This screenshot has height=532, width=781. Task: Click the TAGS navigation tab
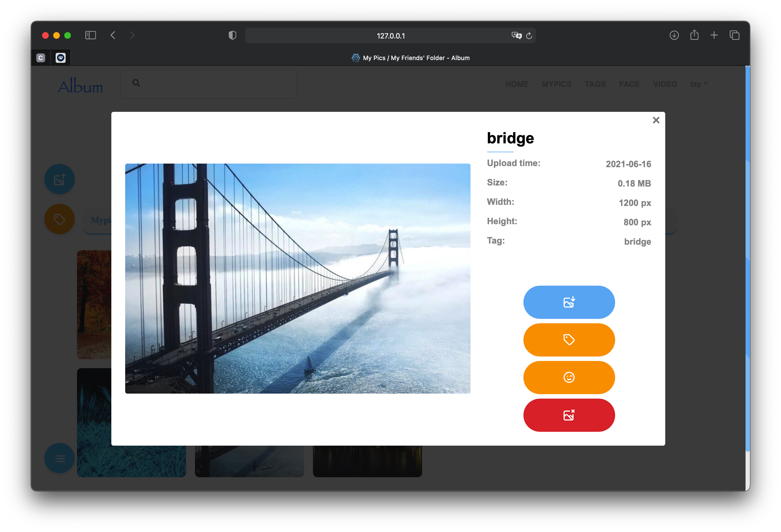(595, 84)
